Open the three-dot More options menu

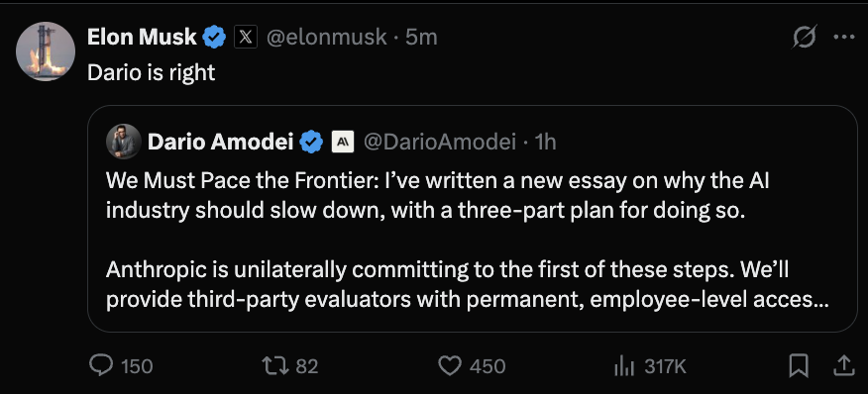click(x=844, y=37)
